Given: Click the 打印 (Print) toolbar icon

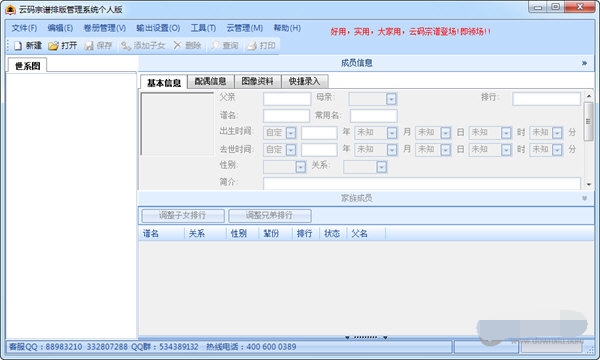Looking at the screenshot, I should click(x=252, y=46).
